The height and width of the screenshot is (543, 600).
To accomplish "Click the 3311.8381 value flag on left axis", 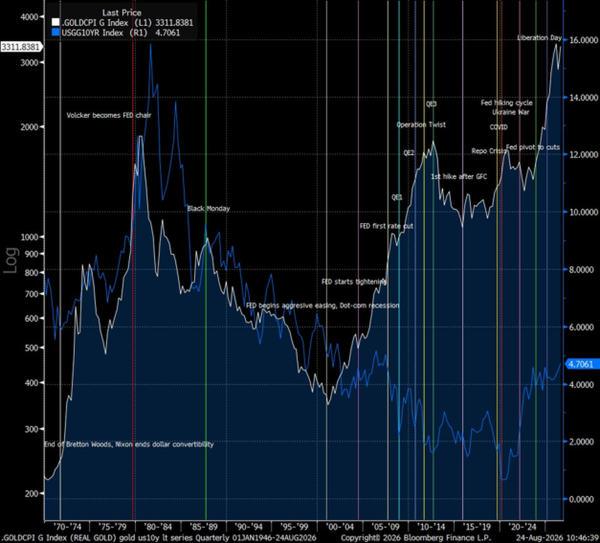I will tap(21, 47).
